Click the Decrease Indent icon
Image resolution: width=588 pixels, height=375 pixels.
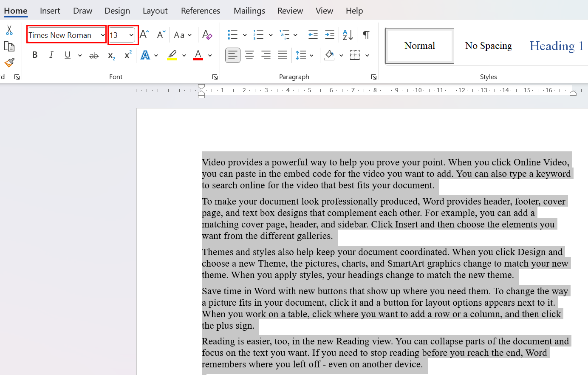313,35
